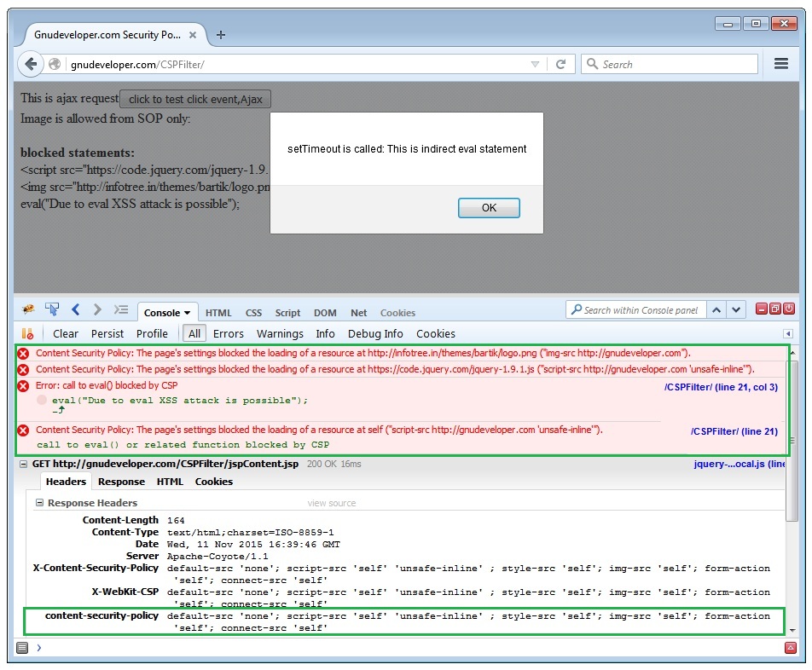The height and width of the screenshot is (670, 812).
Task: Open the Response tab of the request
Action: coord(121,482)
